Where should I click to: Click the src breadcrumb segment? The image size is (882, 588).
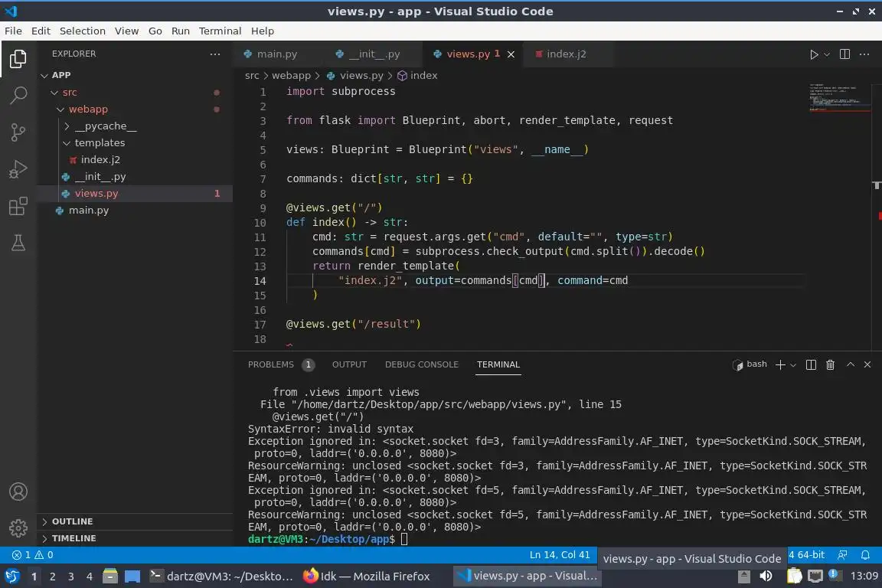click(252, 75)
